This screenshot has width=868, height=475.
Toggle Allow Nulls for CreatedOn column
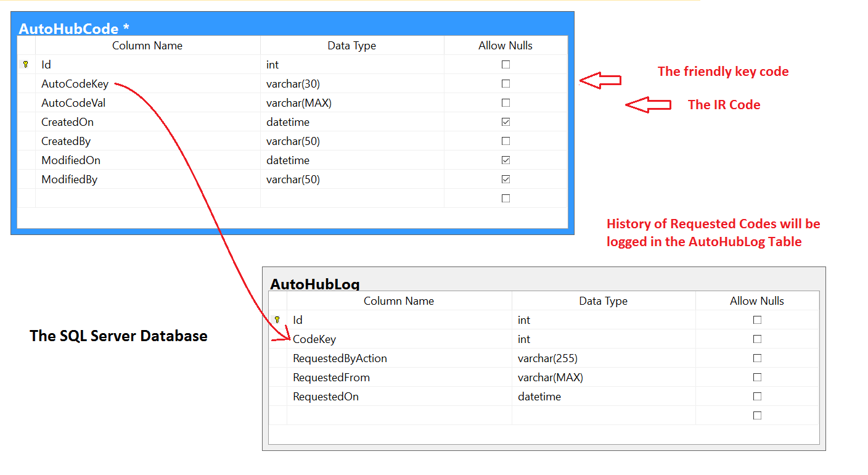506,122
